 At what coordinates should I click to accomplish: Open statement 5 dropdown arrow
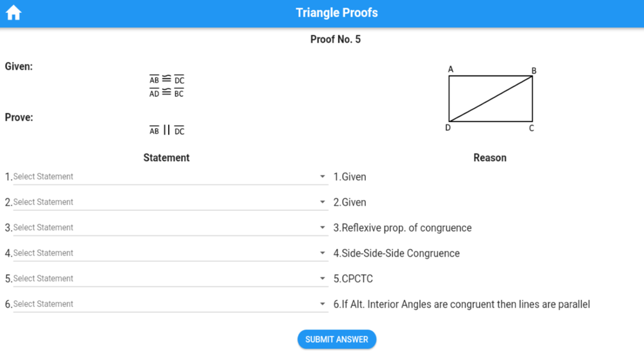323,279
